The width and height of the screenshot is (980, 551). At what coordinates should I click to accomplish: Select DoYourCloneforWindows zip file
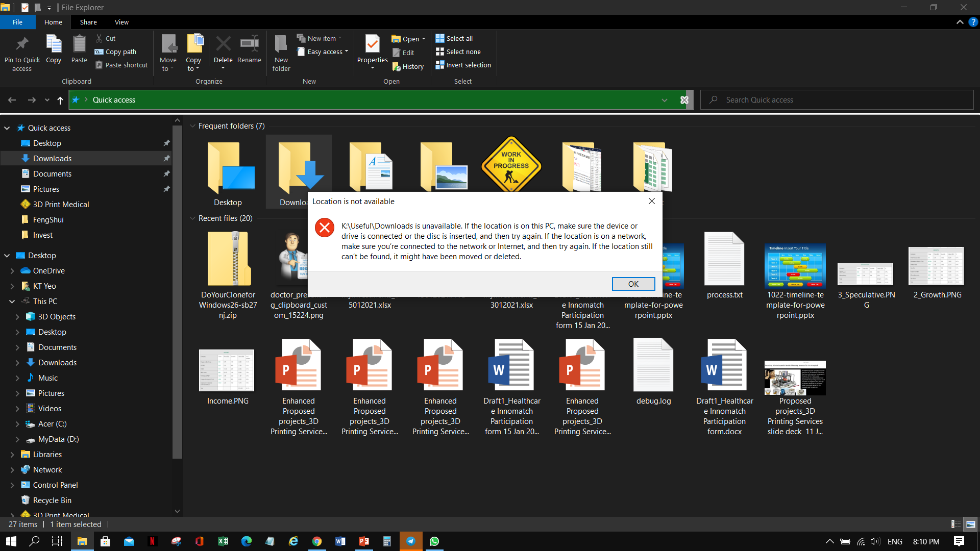228,275
